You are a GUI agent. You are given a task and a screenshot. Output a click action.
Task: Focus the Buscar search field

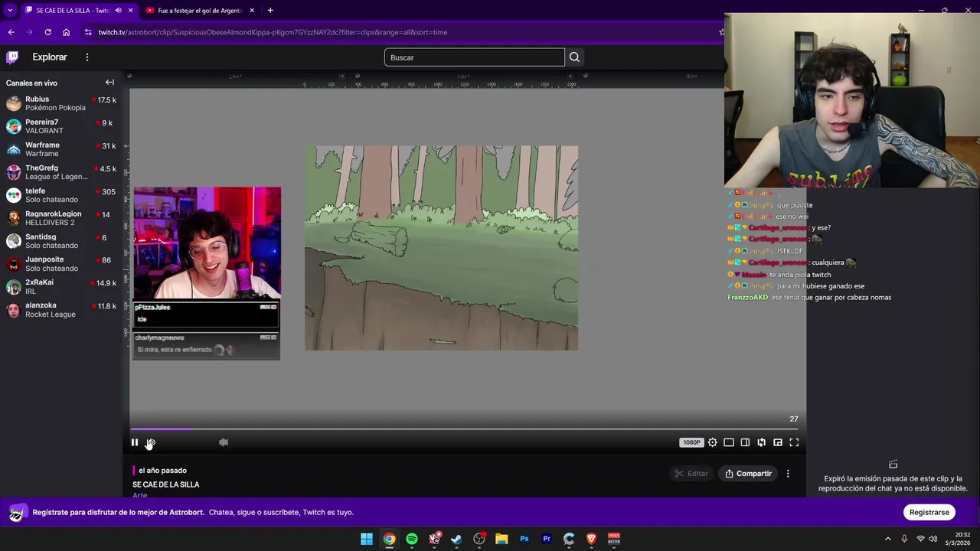coord(475,57)
